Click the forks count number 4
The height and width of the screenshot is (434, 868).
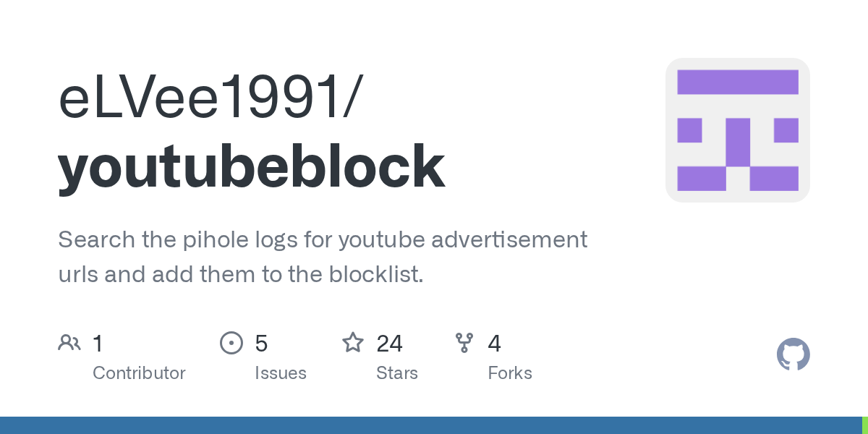click(494, 343)
